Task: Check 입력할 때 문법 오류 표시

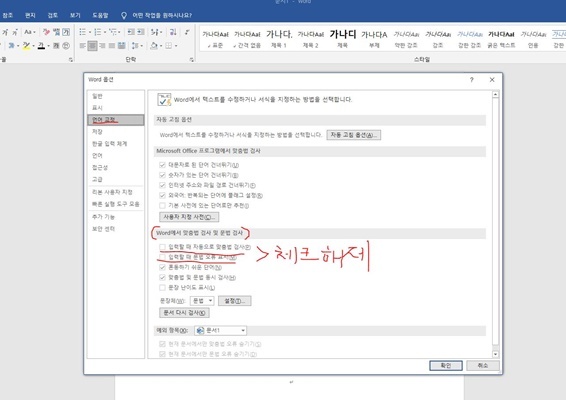Action: (x=162, y=257)
